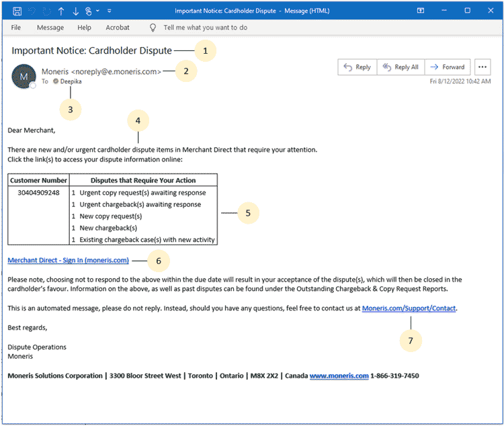Viewport: 504px width, 426px height.
Task: Click 'Disputes that Require Your Action' header
Action: click(143, 180)
